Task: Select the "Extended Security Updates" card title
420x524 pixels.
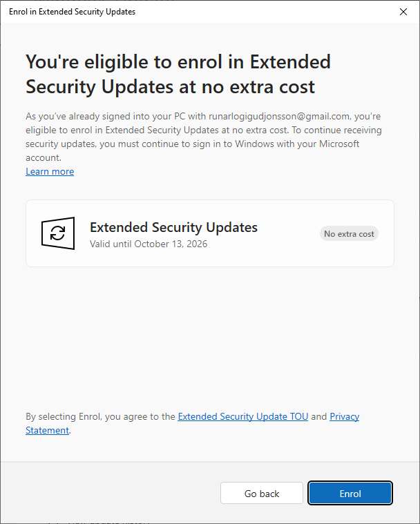Action: pyautogui.click(x=173, y=227)
